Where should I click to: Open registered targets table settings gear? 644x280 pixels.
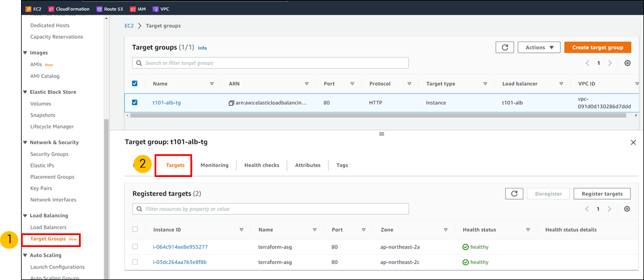coord(627,209)
